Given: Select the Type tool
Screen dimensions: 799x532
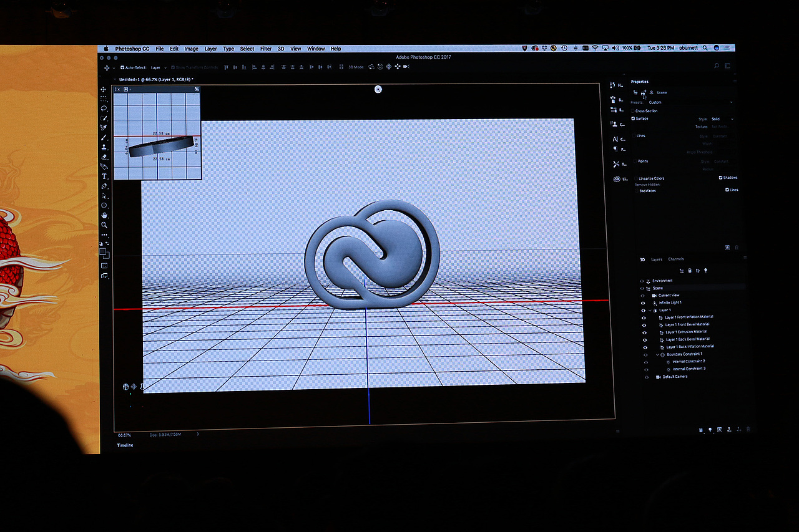Looking at the screenshot, I should click(104, 177).
